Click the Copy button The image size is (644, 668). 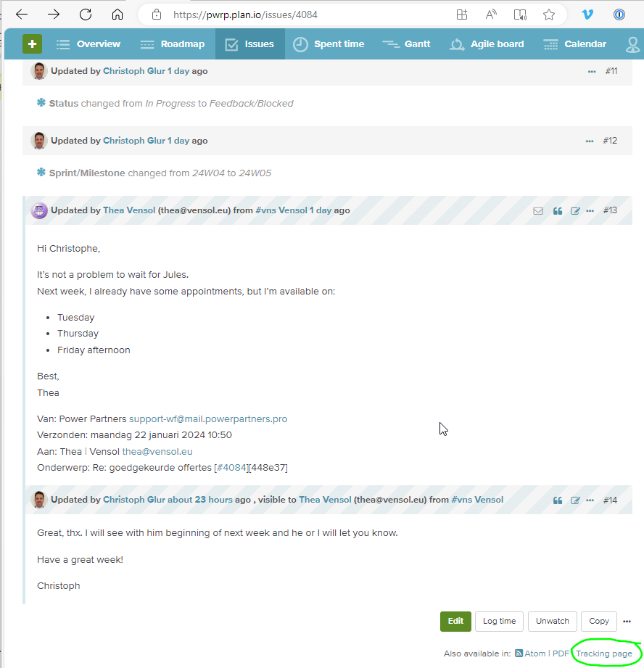click(599, 621)
